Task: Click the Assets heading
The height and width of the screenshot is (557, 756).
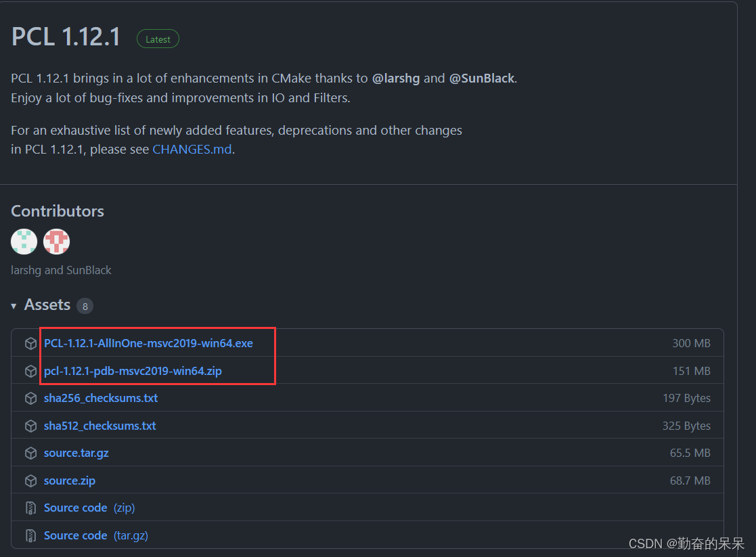Action: pos(47,305)
